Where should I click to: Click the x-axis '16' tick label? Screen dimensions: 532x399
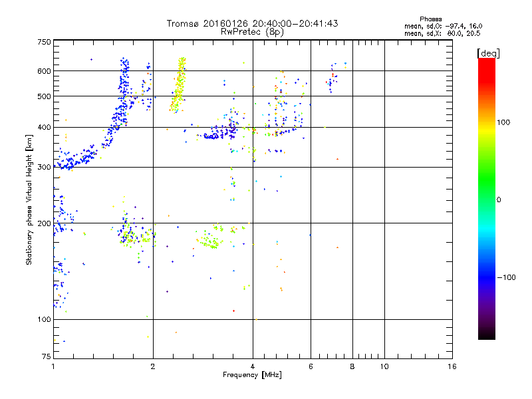[452, 366]
